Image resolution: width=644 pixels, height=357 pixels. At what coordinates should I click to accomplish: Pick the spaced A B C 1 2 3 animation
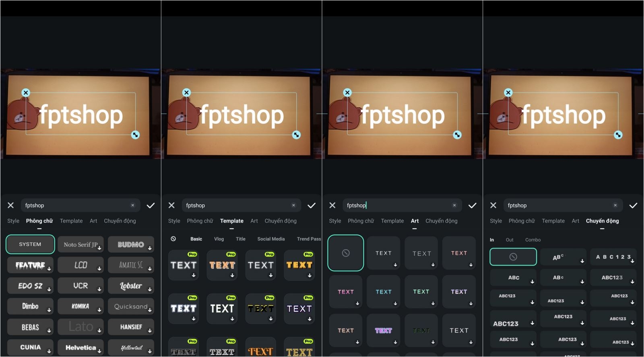pos(613,257)
